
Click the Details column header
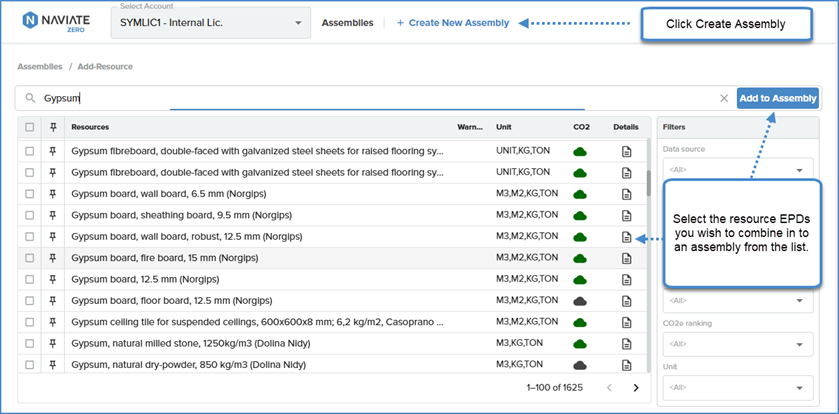626,127
